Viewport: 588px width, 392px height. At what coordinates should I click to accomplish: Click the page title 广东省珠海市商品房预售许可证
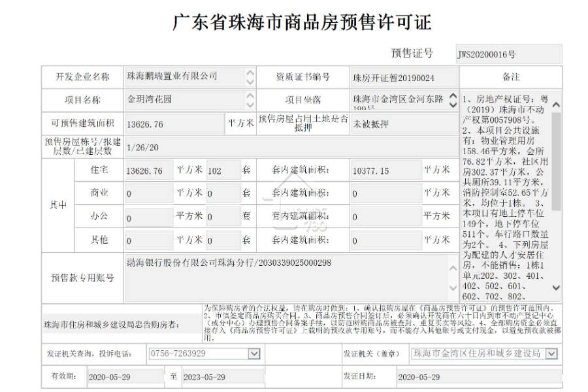click(x=302, y=22)
